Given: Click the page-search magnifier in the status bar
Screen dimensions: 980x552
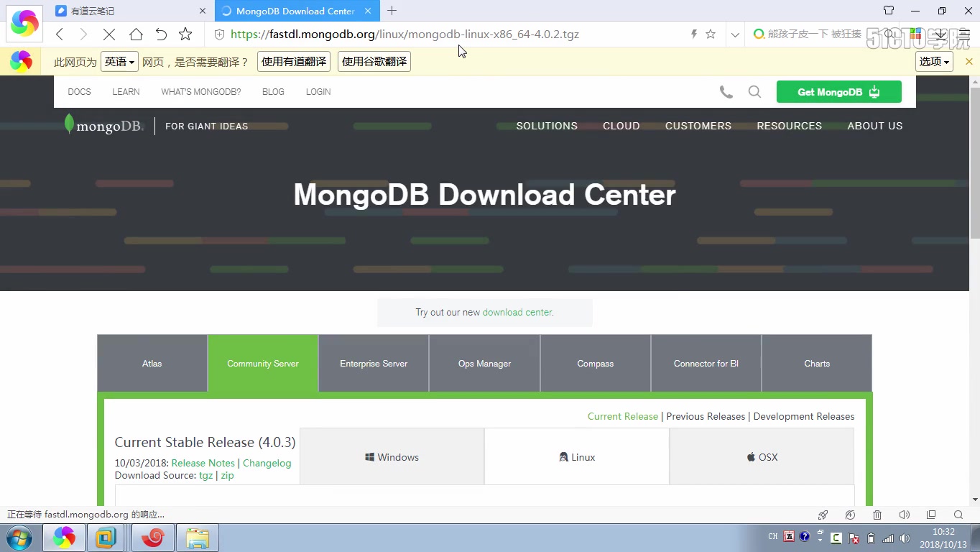Looking at the screenshot, I should point(958,515).
